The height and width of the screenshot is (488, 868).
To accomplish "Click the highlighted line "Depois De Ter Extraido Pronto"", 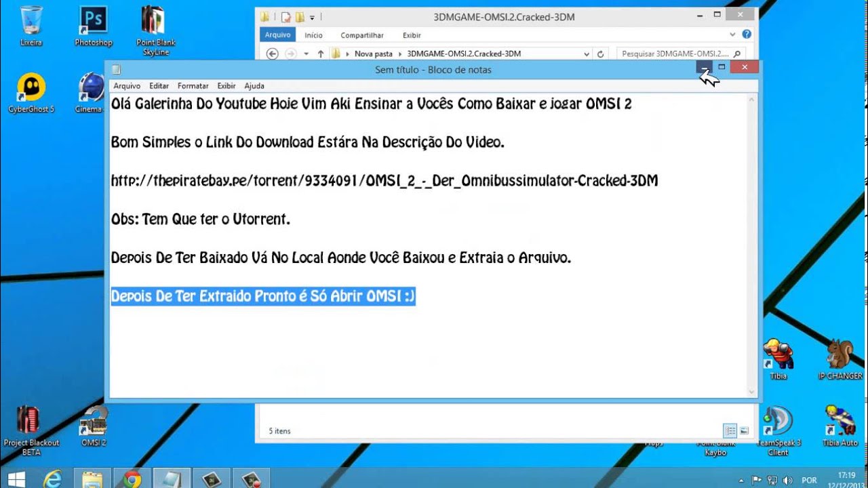I will tap(263, 297).
